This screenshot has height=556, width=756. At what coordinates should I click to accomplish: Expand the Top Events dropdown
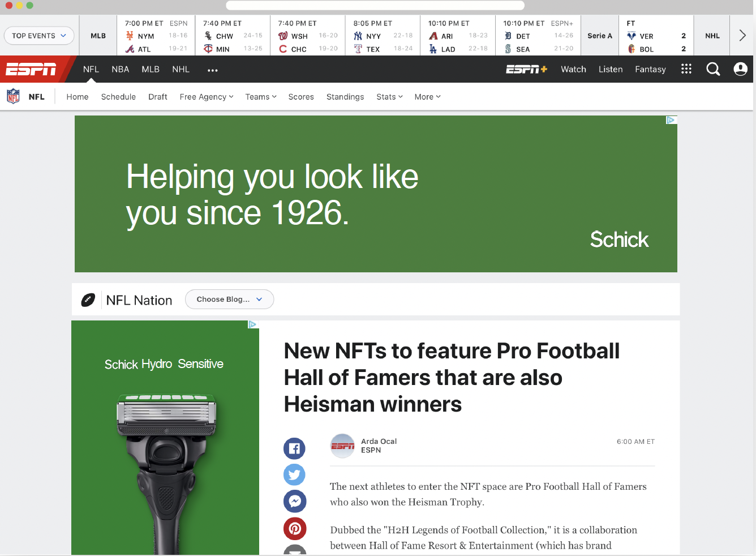click(x=39, y=36)
